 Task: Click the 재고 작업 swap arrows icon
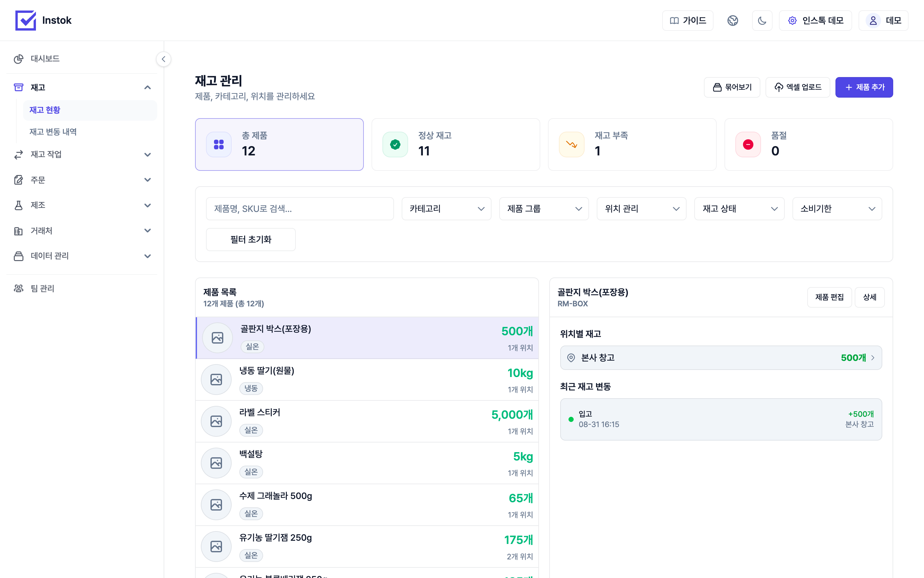18,154
